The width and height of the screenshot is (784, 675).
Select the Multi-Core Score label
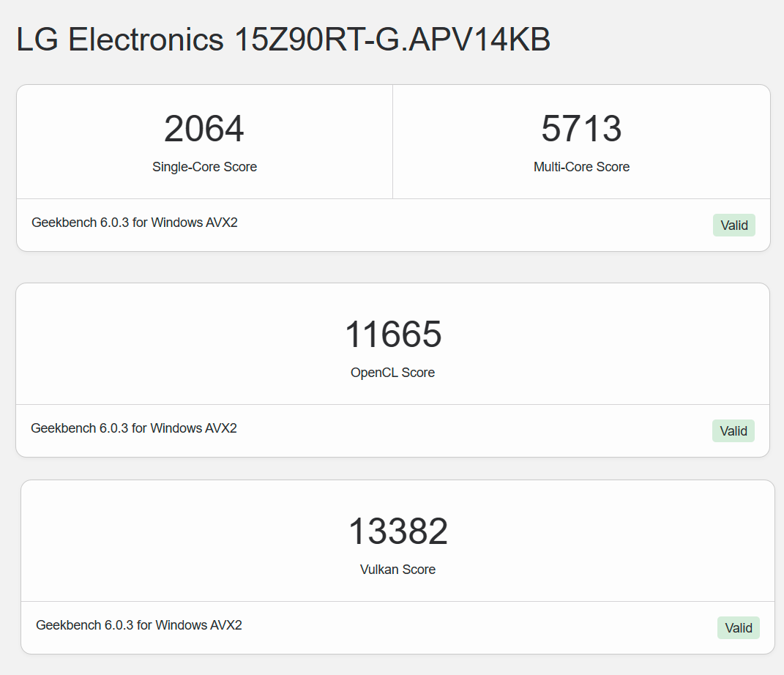(581, 167)
